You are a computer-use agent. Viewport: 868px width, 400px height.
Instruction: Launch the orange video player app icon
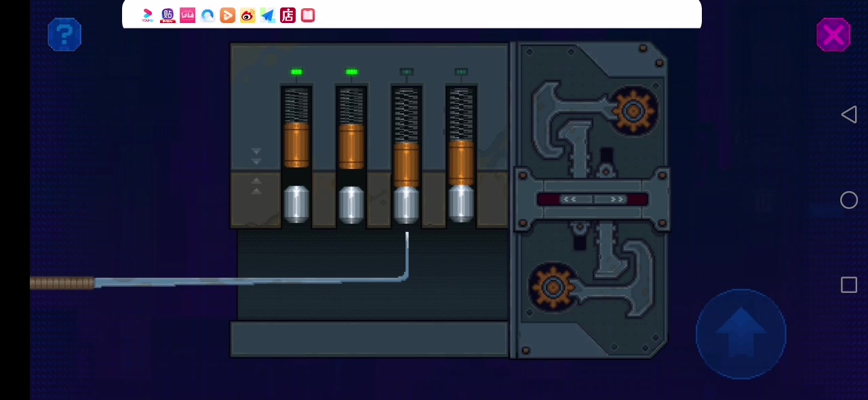tap(228, 16)
